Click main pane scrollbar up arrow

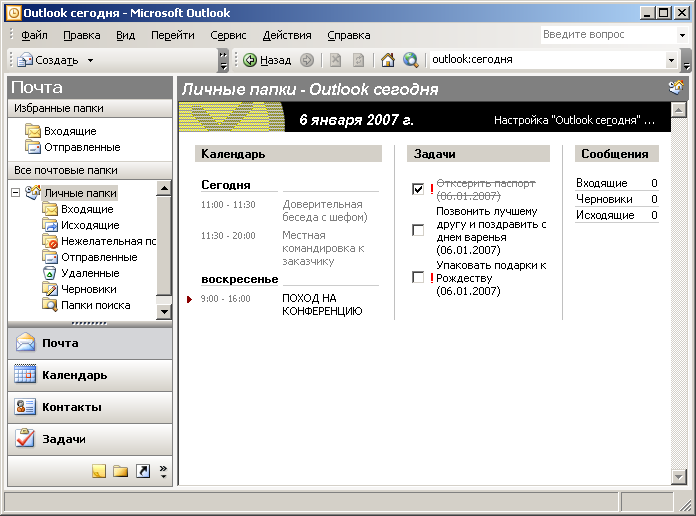pyautogui.click(x=678, y=109)
